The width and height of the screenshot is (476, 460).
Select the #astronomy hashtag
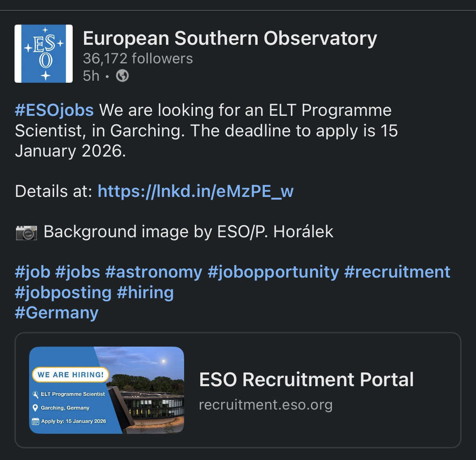pyautogui.click(x=154, y=272)
